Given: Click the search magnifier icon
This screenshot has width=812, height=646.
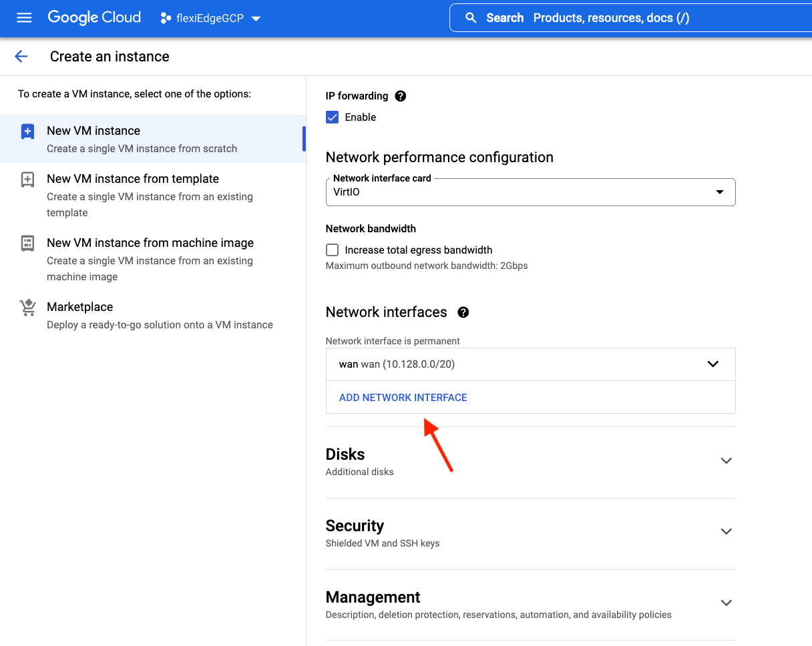Looking at the screenshot, I should tap(471, 18).
